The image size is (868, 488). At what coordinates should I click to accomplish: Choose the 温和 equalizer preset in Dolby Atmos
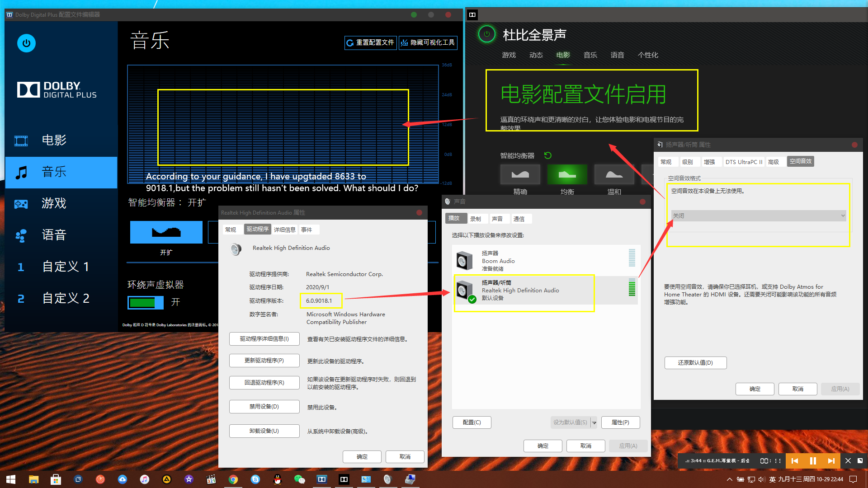coord(614,174)
